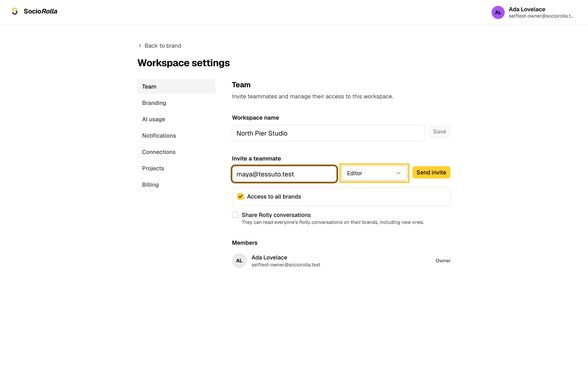This screenshot has width=588, height=368.
Task: Click Ada Lovelace's avatar in Members list
Action: click(239, 260)
